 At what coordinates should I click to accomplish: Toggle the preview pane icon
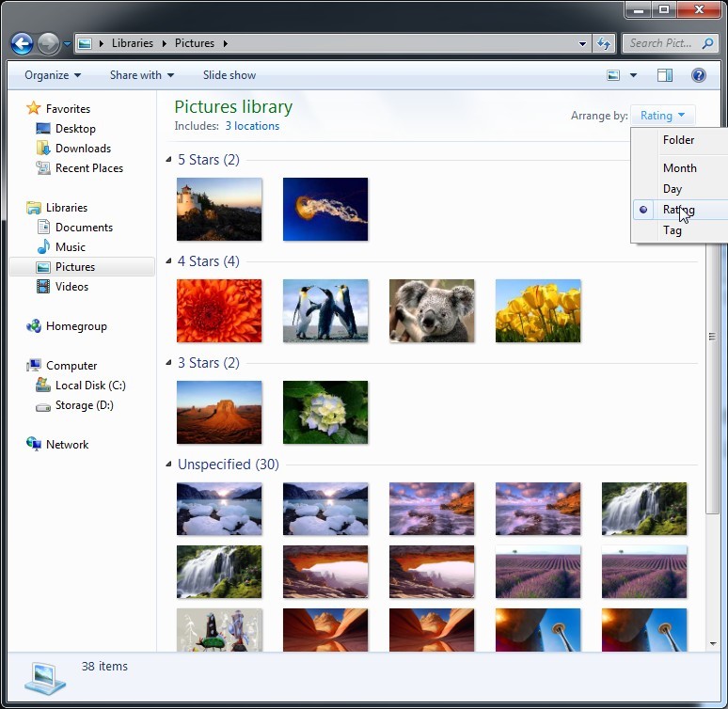(x=665, y=75)
